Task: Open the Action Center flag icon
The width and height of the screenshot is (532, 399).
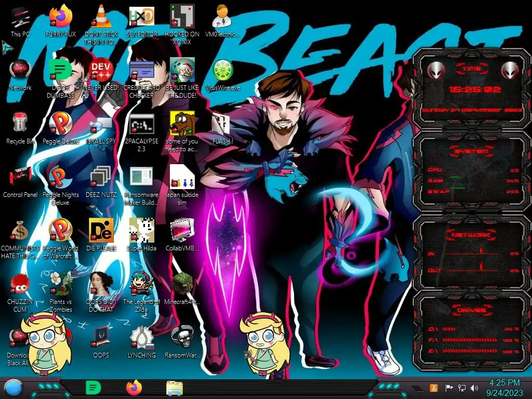Action: click(x=449, y=388)
